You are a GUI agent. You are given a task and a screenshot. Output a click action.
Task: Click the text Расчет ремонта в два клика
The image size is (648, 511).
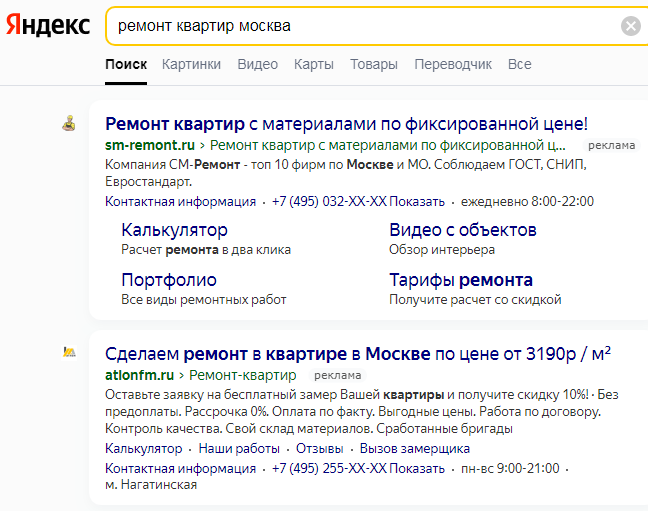pyautogui.click(x=206, y=250)
